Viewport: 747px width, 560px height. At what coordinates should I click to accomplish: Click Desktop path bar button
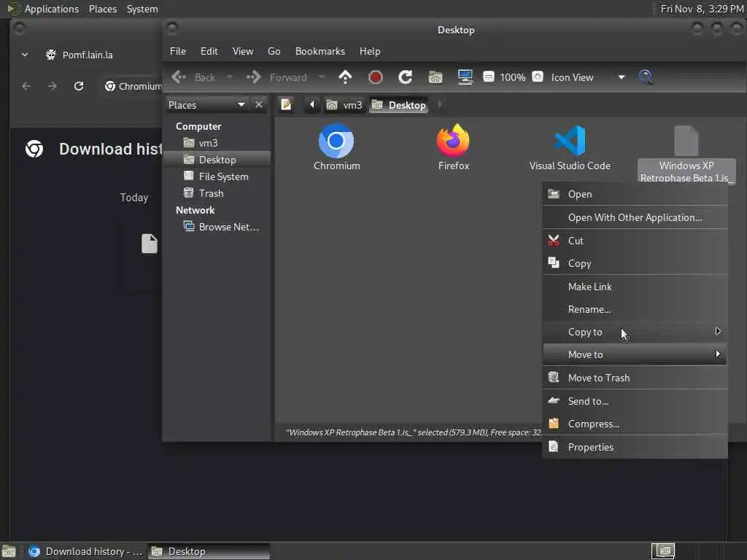point(399,105)
